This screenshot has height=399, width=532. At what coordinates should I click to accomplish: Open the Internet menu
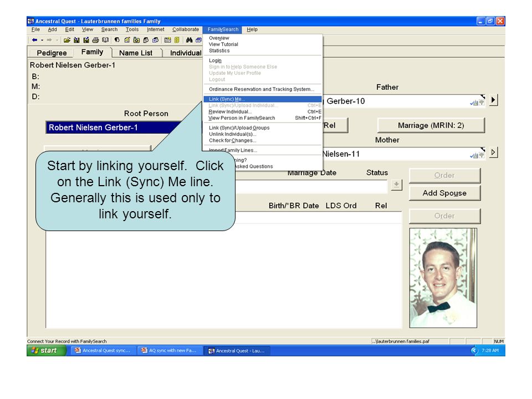[155, 29]
